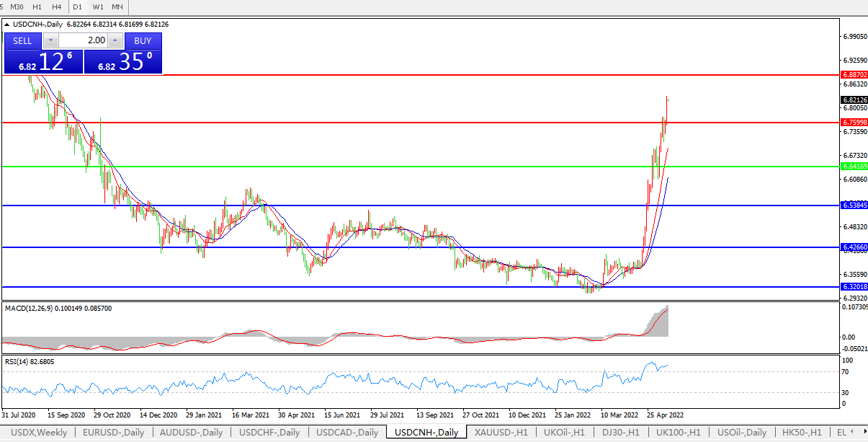Click the red 6.88702 price level label

point(854,74)
